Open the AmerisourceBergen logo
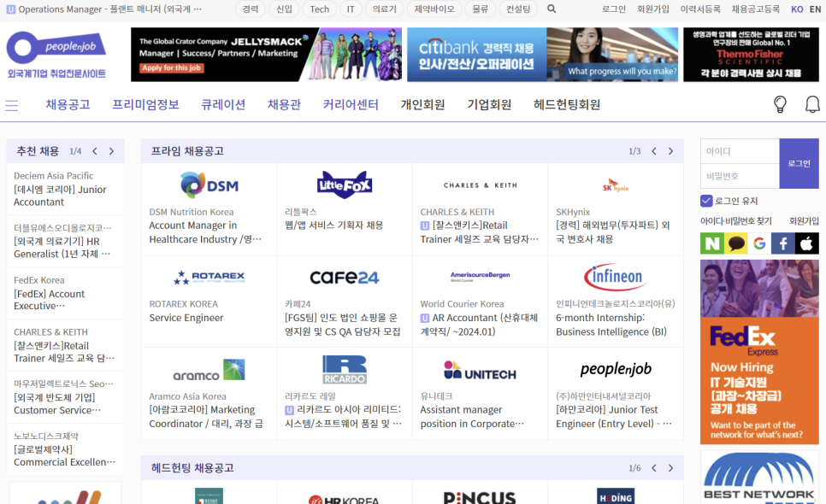Image resolution: width=826 pixels, height=504 pixels. pyautogui.click(x=480, y=276)
